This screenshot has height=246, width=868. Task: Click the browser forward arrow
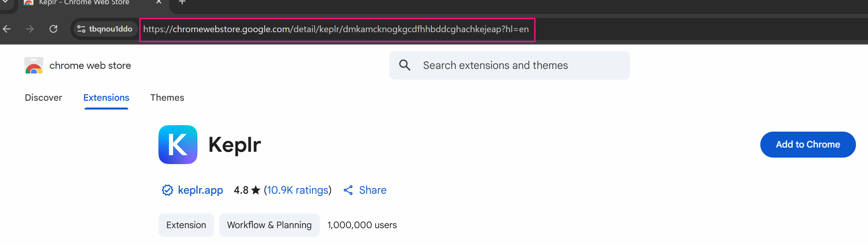[x=30, y=29]
